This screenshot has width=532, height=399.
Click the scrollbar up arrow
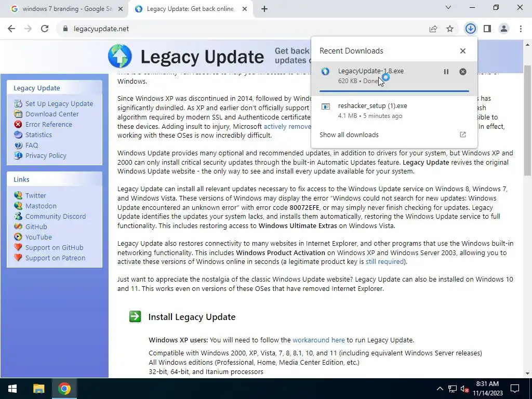[x=528, y=45]
